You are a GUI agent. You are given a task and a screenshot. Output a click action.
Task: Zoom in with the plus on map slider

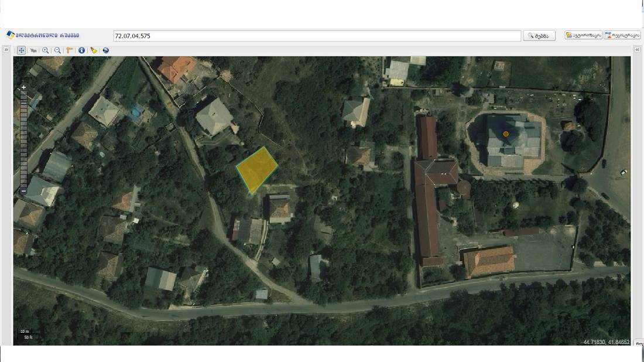pyautogui.click(x=23, y=87)
